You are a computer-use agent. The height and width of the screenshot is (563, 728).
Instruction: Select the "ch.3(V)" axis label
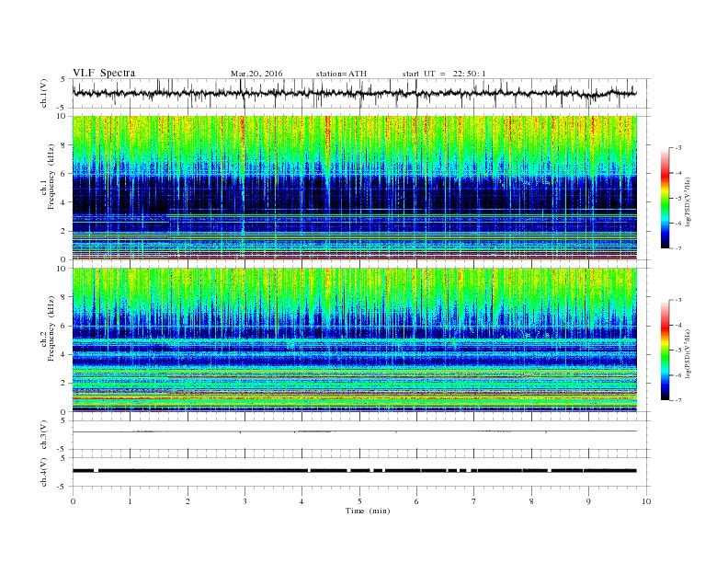click(x=44, y=436)
